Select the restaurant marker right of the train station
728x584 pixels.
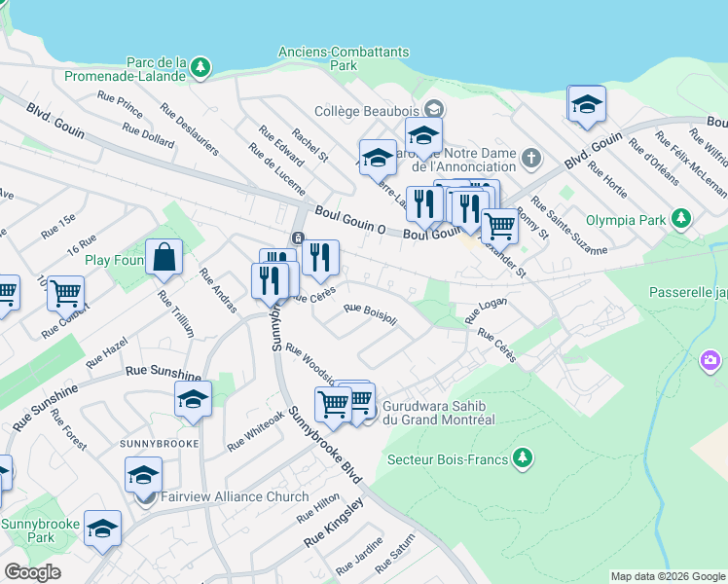320,261
